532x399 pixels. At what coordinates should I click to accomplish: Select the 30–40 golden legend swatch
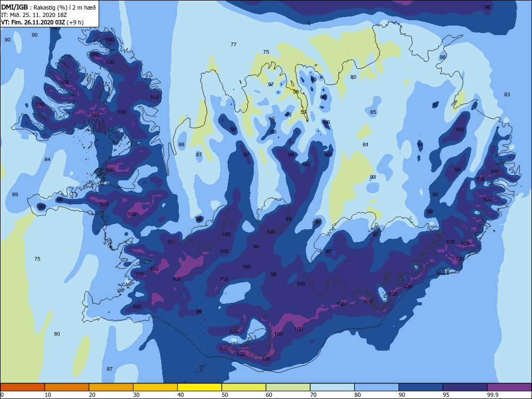coord(155,387)
